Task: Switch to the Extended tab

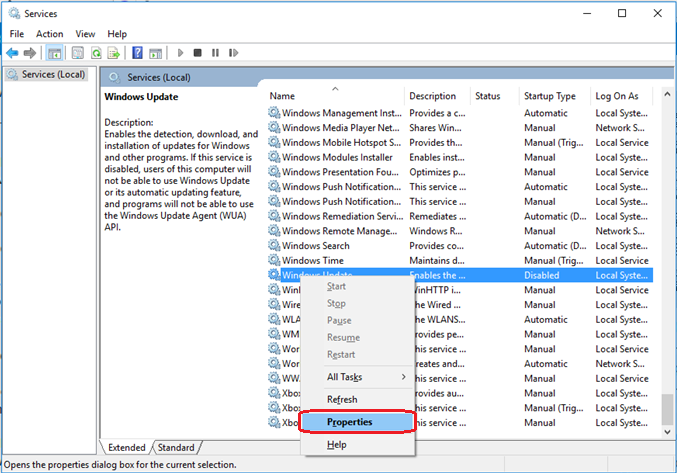Action: pos(127,448)
